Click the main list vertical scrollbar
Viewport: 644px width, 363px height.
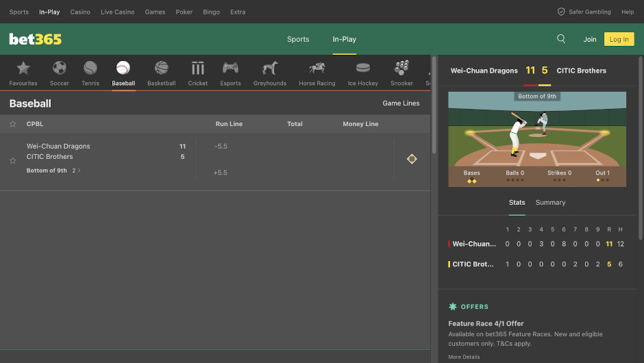(434, 105)
